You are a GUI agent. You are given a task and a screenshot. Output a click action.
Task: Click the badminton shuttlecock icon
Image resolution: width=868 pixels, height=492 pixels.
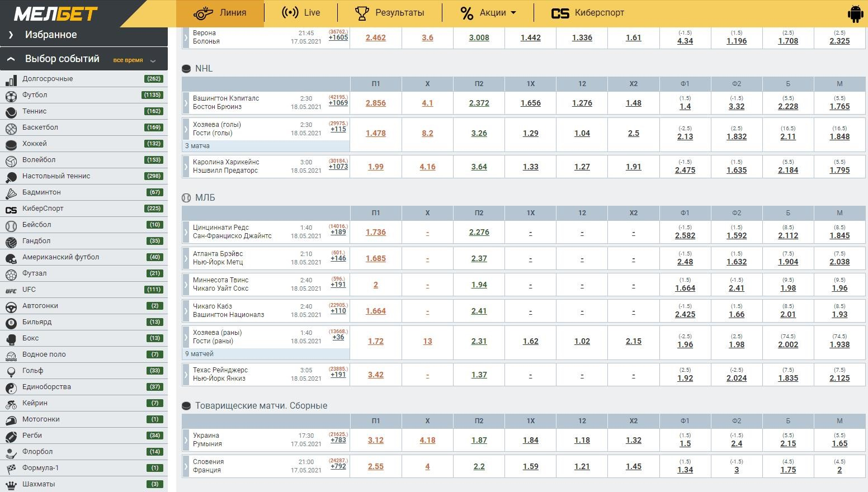[11, 193]
